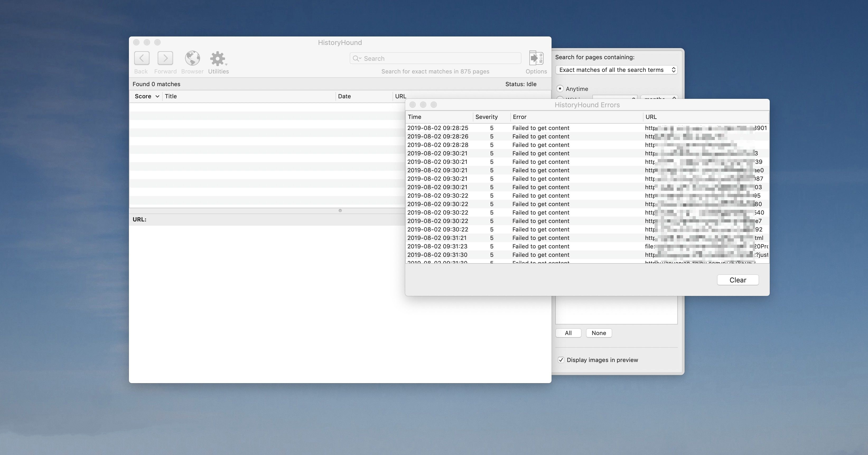Viewport: 868px width, 455px height.
Task: Click the All button in Options panel
Action: click(x=568, y=333)
